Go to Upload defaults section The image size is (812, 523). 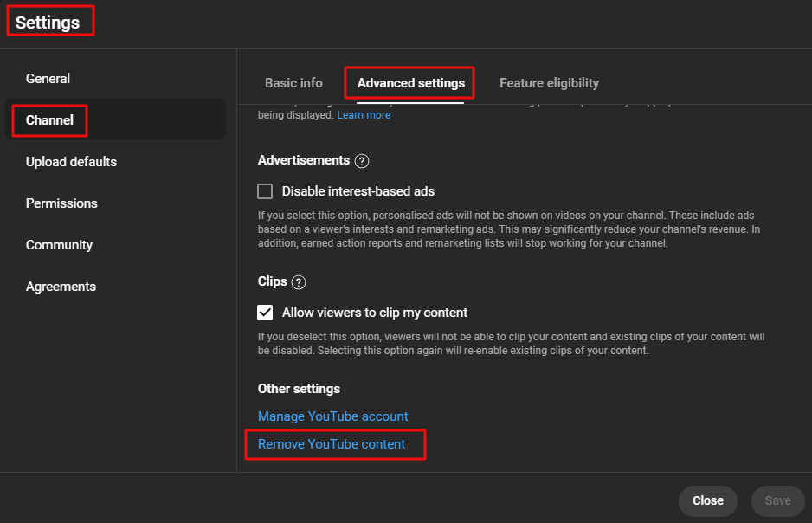(71, 162)
